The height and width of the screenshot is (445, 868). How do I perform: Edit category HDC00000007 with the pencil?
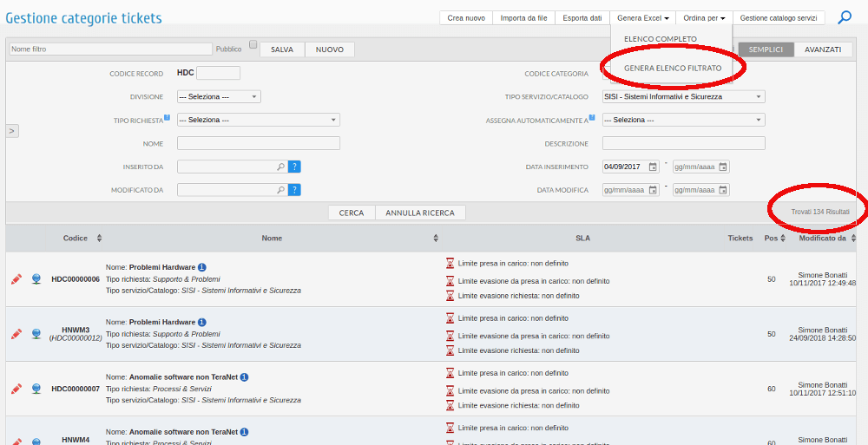[x=16, y=389]
